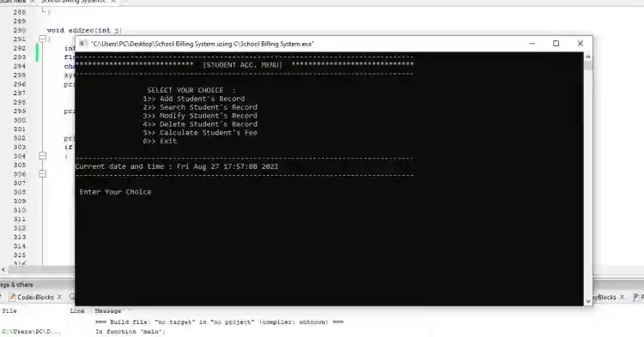Click the console scrollbar's down arrow
This screenshot has width=644, height=337.
(x=587, y=301)
